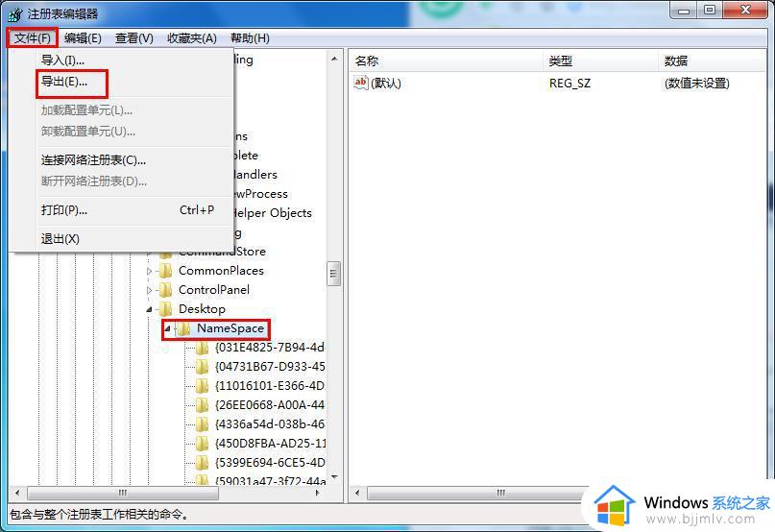Click the Registry Editor title bar icon
Image resolution: width=775 pixels, height=532 pixels.
15,13
